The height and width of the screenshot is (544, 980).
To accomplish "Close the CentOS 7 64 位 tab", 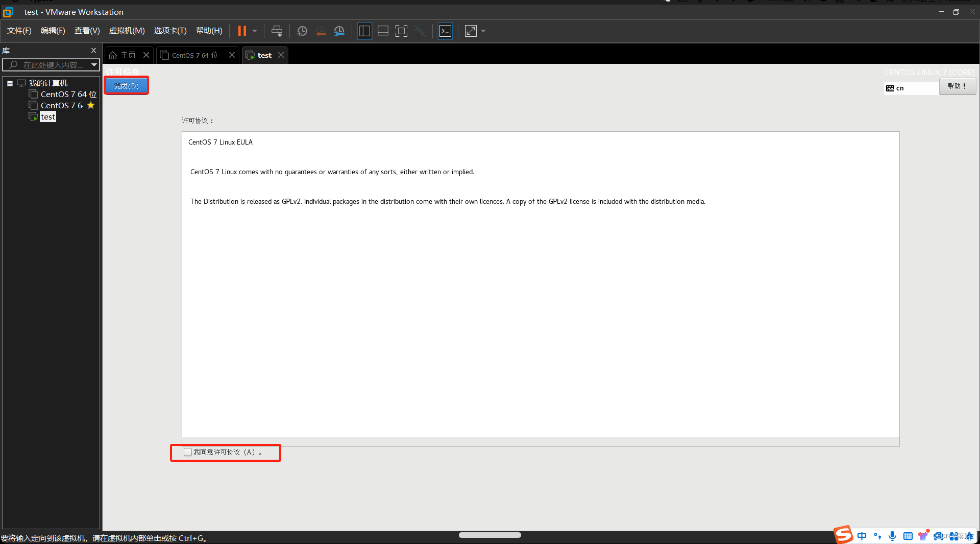I will [232, 55].
